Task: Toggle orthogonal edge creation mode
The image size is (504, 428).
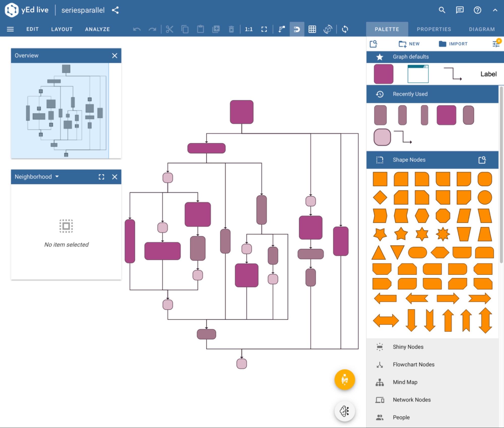Action: (x=281, y=29)
